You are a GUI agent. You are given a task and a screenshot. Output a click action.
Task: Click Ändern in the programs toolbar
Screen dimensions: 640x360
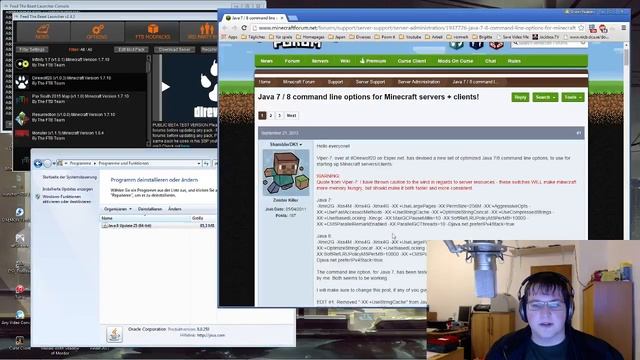[x=175, y=209]
